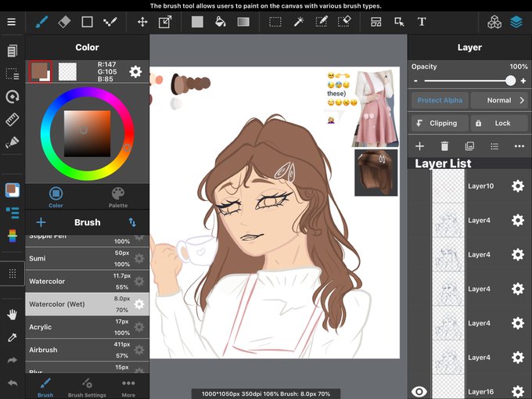Select the rectangular Selection tool
This screenshot has height=399, width=532.
point(275,22)
